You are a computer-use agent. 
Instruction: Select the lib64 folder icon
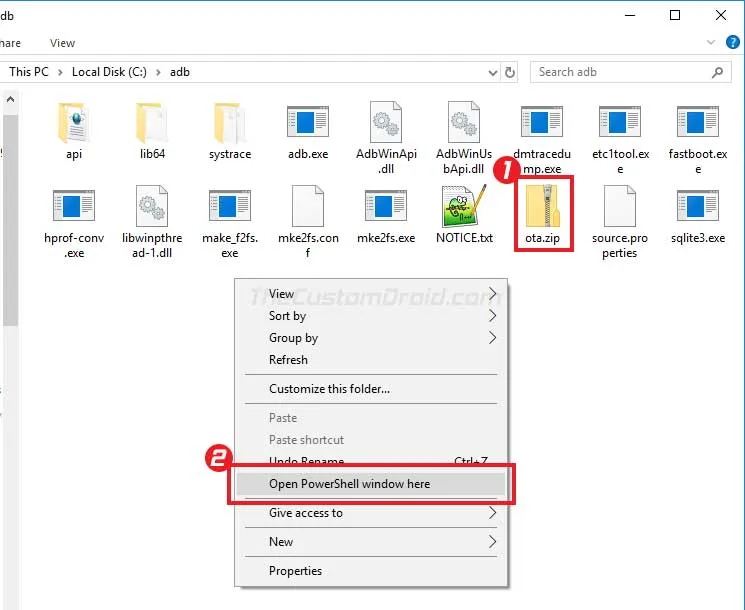click(x=152, y=123)
